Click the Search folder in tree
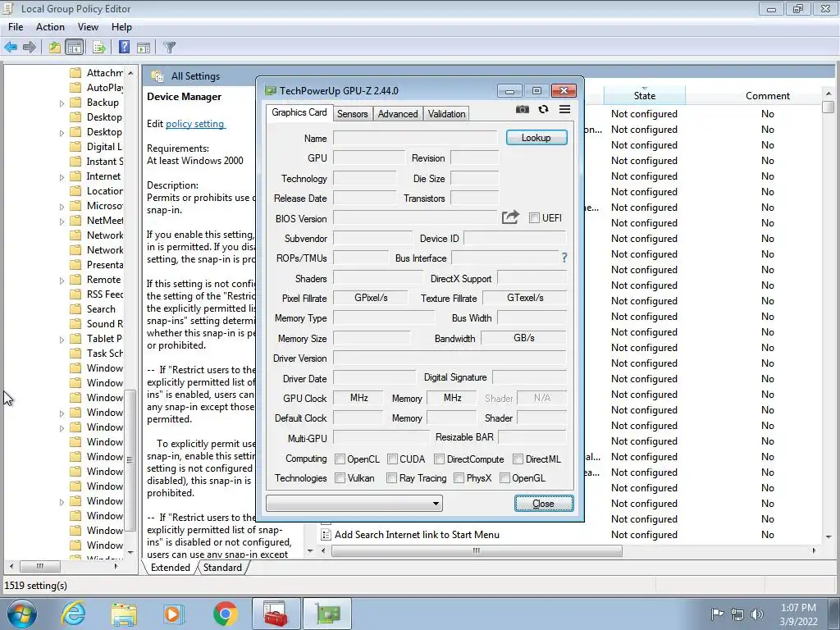The image size is (840, 630). pyautogui.click(x=101, y=309)
